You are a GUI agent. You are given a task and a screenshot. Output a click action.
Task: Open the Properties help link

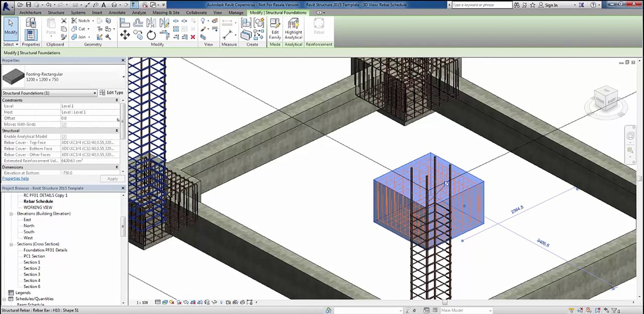(x=15, y=179)
